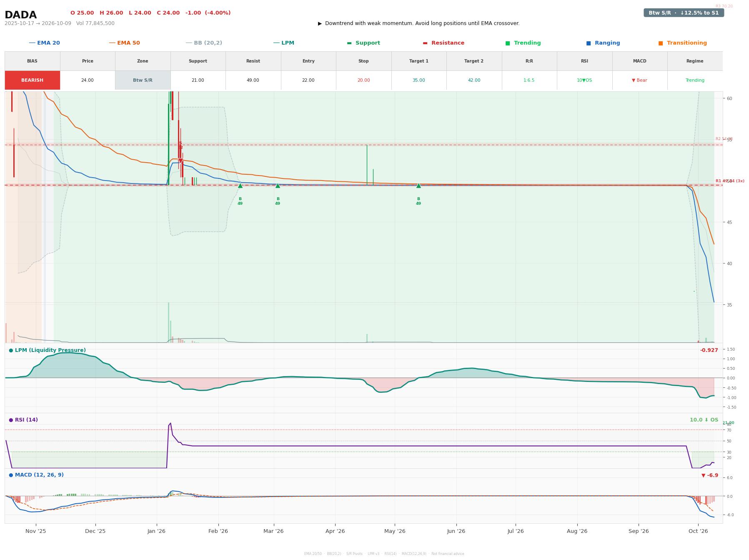Click the BIAS column header
This screenshot has width=749, height=560.
pyautogui.click(x=33, y=61)
